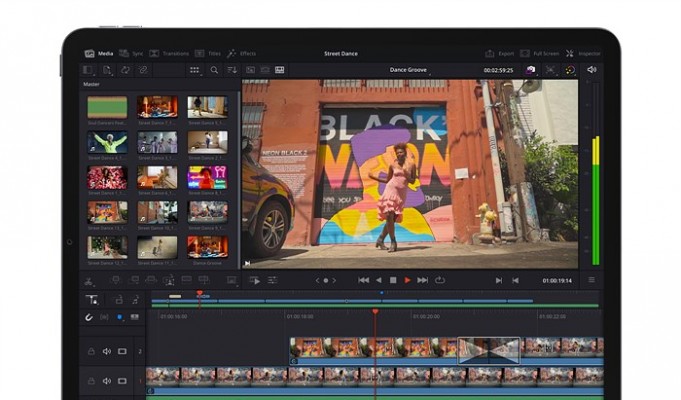The image size is (681, 400).
Task: Click the mark in point icon
Action: (x=499, y=281)
